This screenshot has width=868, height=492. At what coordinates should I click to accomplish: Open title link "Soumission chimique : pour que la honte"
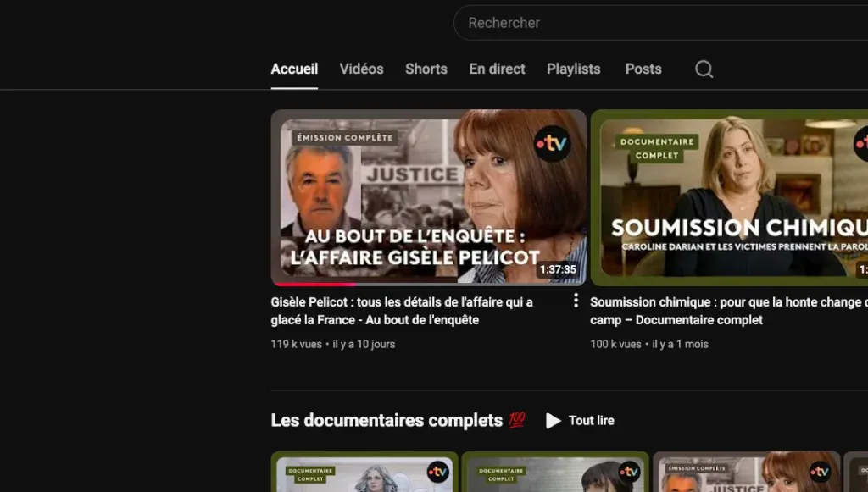tap(728, 311)
